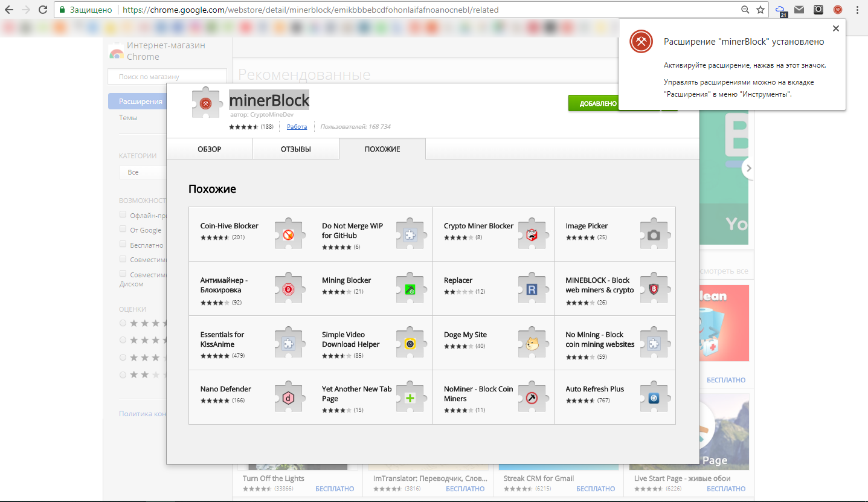Focus the Поиск по магазину search field
The image size is (868, 502).
(x=167, y=77)
